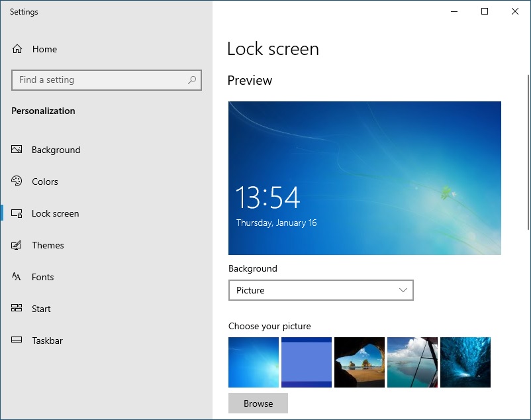Click the Choose your picture label
531x420 pixels.
(269, 326)
